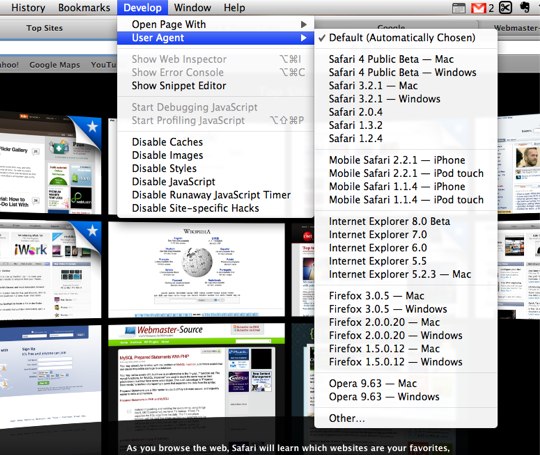Open the iWork top site thumbnail
Screen dimensions: 540x455
click(x=51, y=269)
